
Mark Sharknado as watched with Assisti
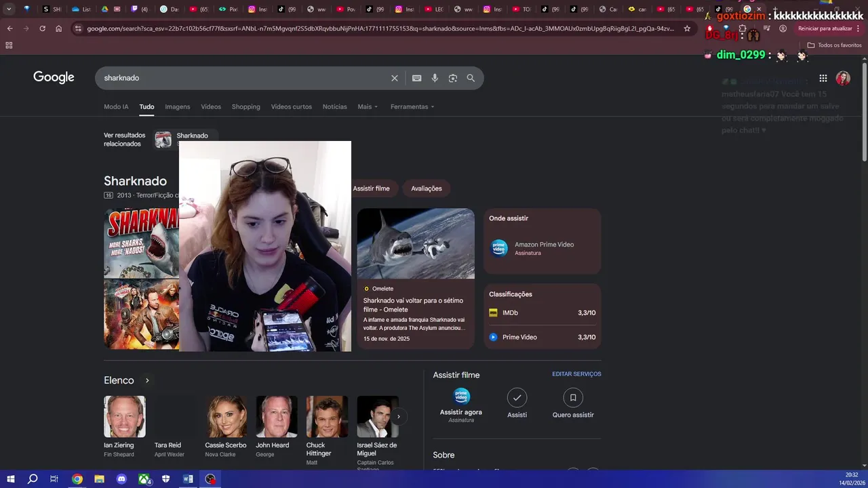517,403
